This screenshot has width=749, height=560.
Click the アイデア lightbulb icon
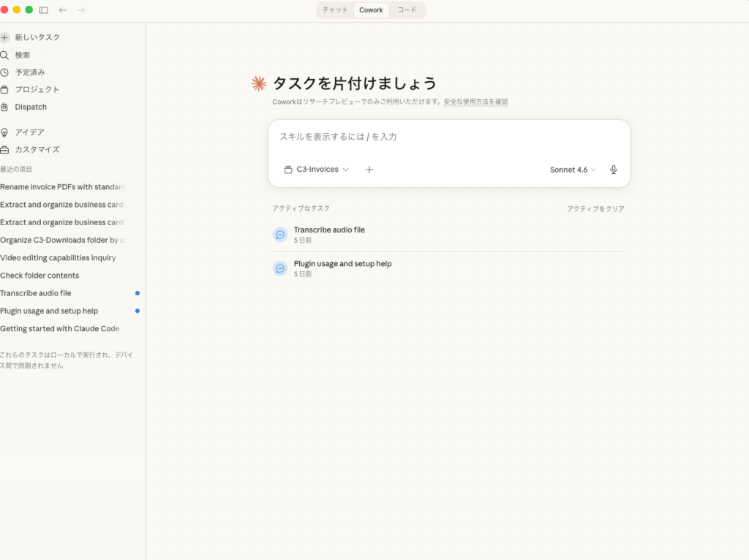(5, 132)
